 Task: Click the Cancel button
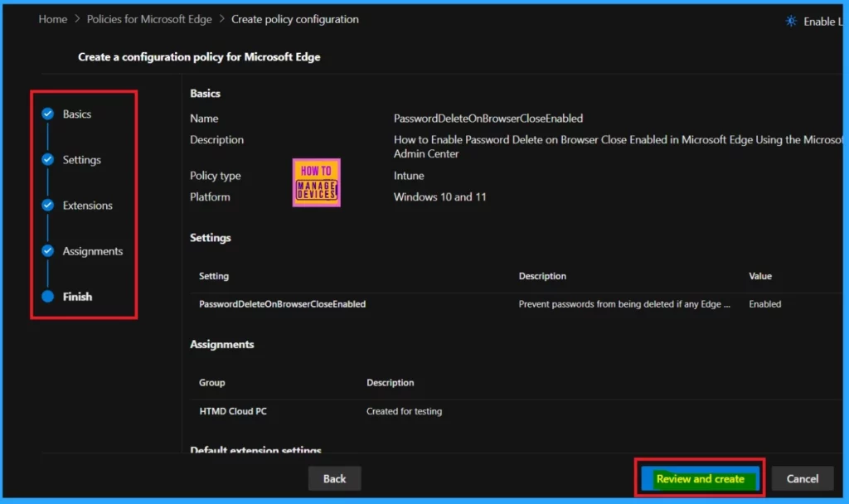pos(803,478)
